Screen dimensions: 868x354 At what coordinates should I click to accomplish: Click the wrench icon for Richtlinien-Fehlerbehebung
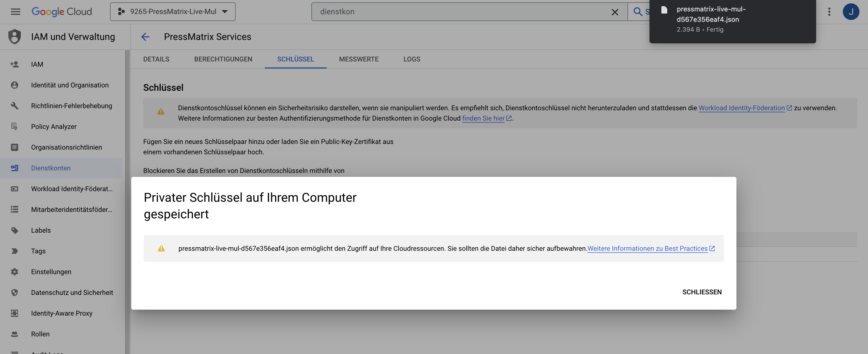(15, 106)
